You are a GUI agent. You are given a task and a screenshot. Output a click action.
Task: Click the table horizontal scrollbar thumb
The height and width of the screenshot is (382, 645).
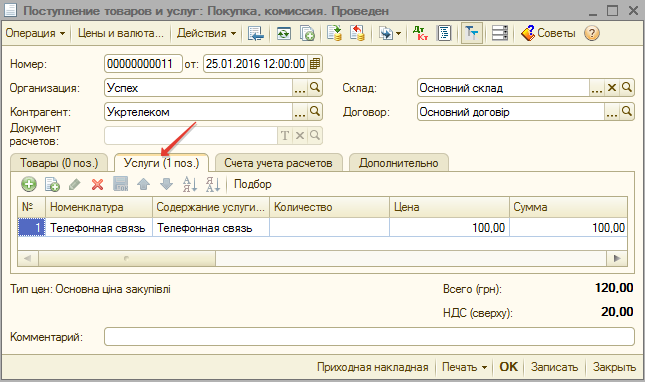pos(127,258)
